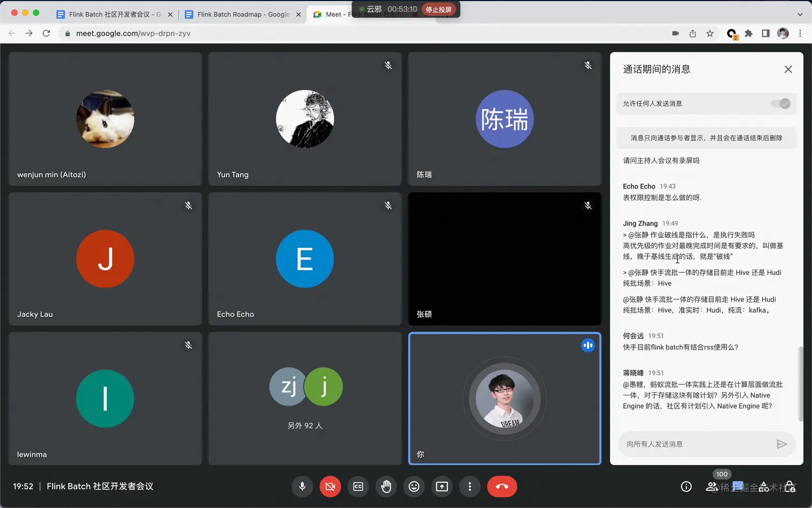Click browser back arrow
The height and width of the screenshot is (508, 812).
12,33
